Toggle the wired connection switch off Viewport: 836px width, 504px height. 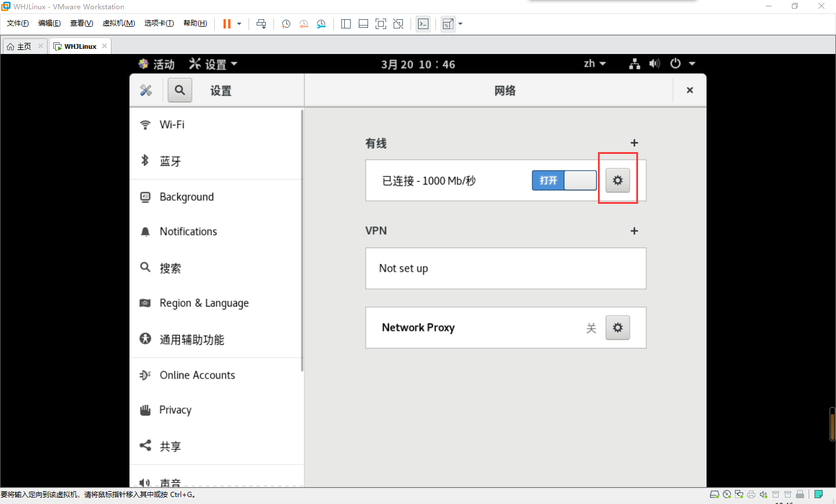pos(563,181)
